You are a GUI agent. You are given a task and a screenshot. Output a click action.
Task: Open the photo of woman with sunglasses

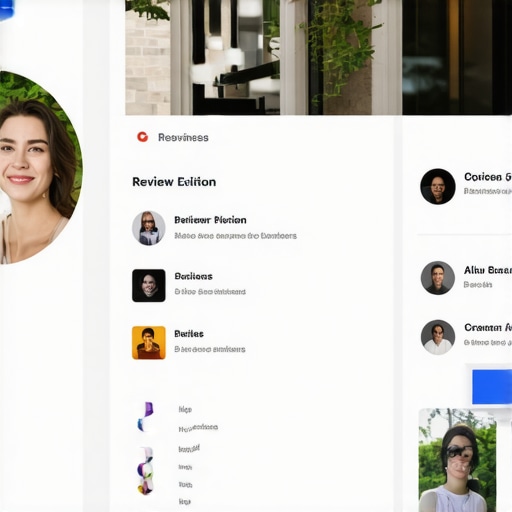click(457, 460)
